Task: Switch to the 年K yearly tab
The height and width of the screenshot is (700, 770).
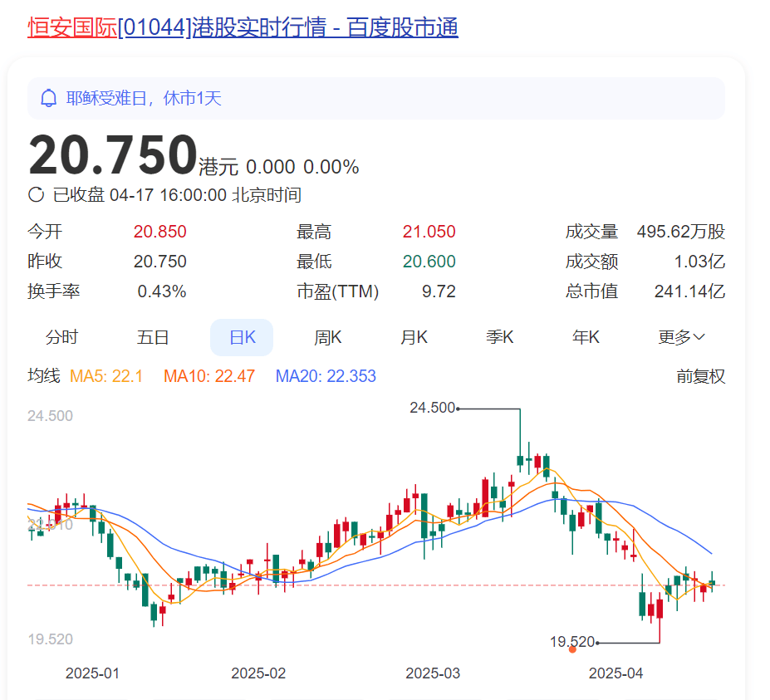Action: click(585, 336)
